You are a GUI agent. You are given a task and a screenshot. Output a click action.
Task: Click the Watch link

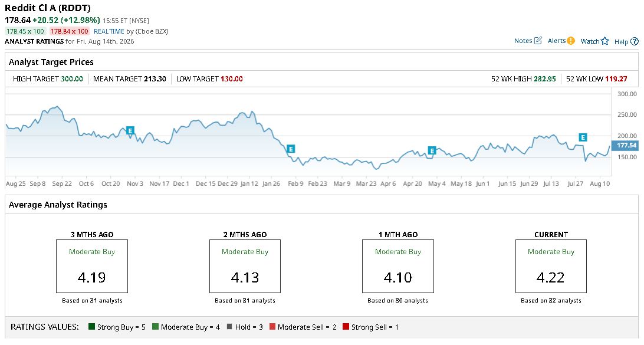(590, 41)
